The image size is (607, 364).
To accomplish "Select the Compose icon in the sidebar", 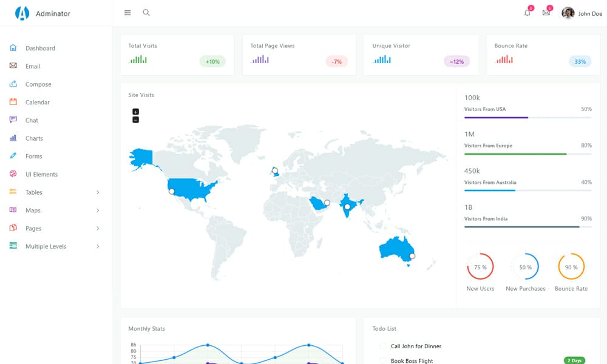I will (13, 84).
